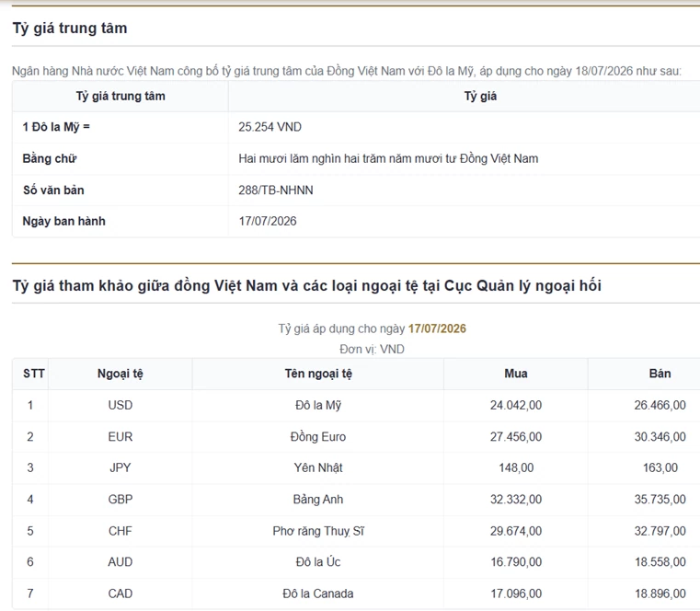Click the State Bank announcement sentence

(x=347, y=71)
